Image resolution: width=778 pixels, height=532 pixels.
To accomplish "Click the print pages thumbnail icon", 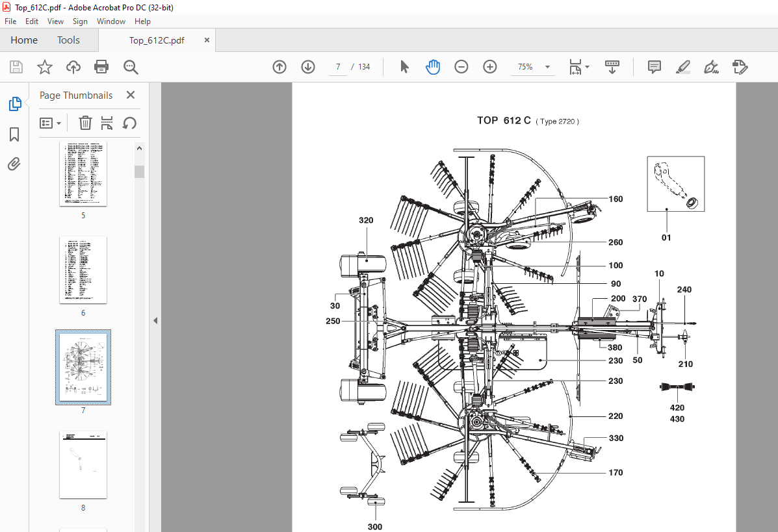I will coord(107,123).
